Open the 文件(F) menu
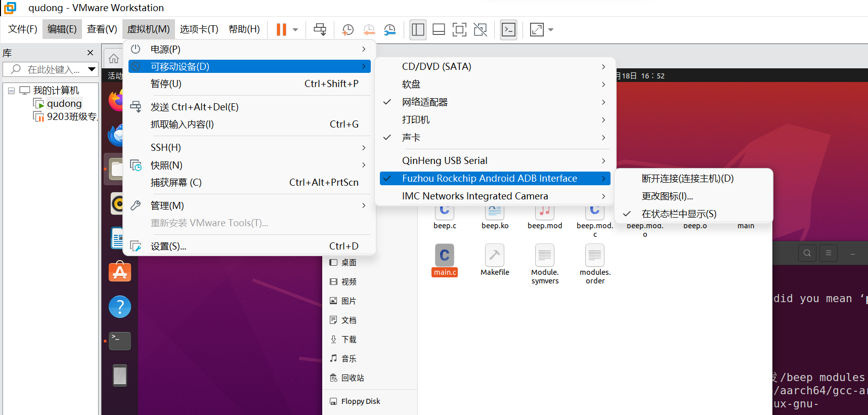Viewport: 868px width, 415px height. [x=23, y=29]
